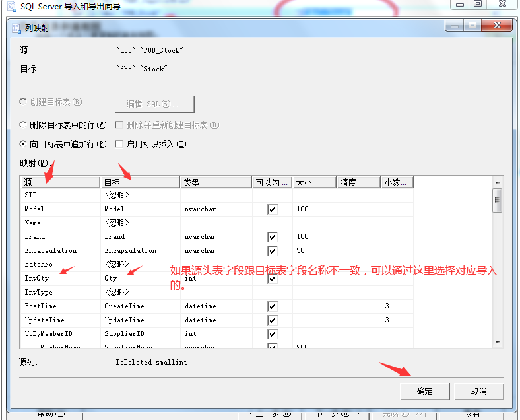Click scale value 3 in PostTime row
The height and width of the screenshot is (420, 520).
coord(397,306)
